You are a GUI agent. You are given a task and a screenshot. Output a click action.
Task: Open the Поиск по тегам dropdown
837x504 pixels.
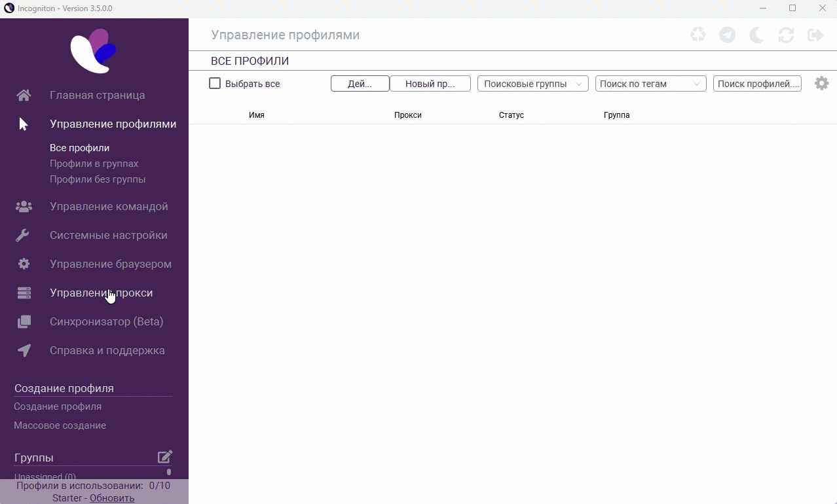click(650, 84)
